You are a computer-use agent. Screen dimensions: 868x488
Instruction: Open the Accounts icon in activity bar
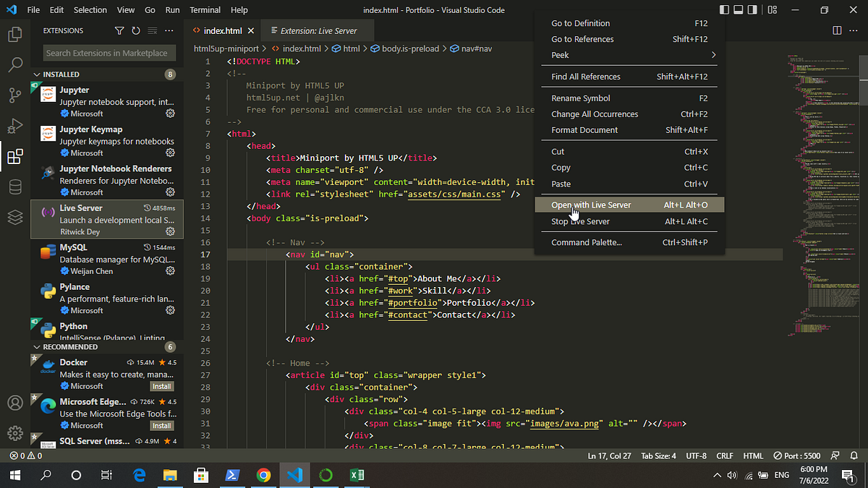pyautogui.click(x=15, y=403)
